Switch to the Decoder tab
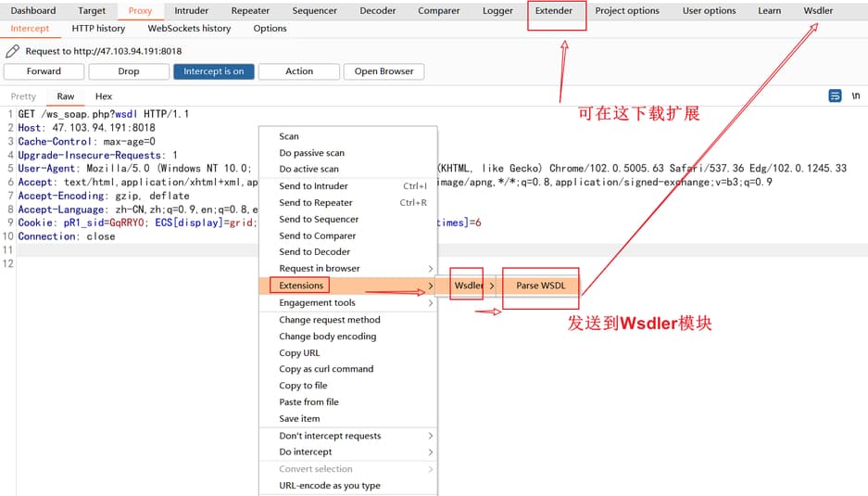 click(378, 10)
